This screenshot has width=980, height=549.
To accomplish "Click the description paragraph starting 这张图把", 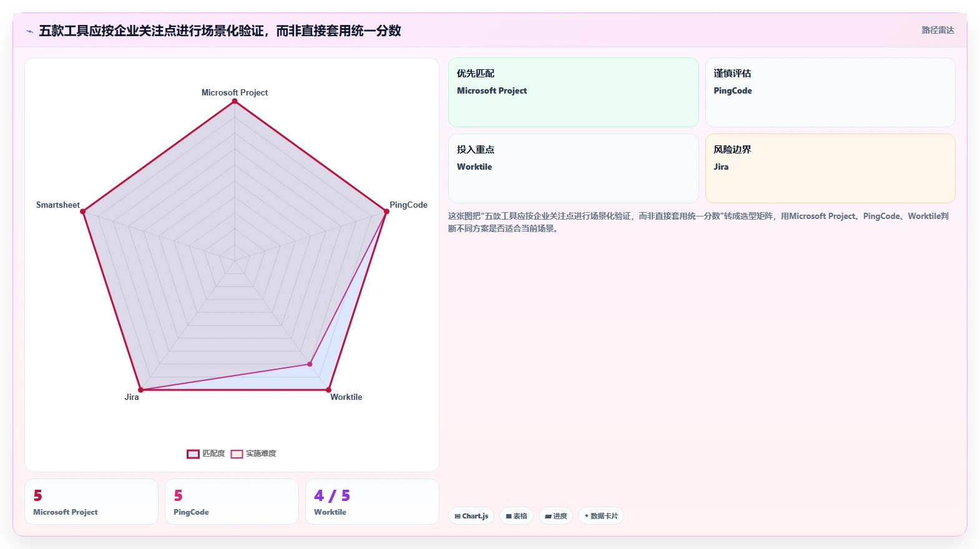I will tap(699, 222).
